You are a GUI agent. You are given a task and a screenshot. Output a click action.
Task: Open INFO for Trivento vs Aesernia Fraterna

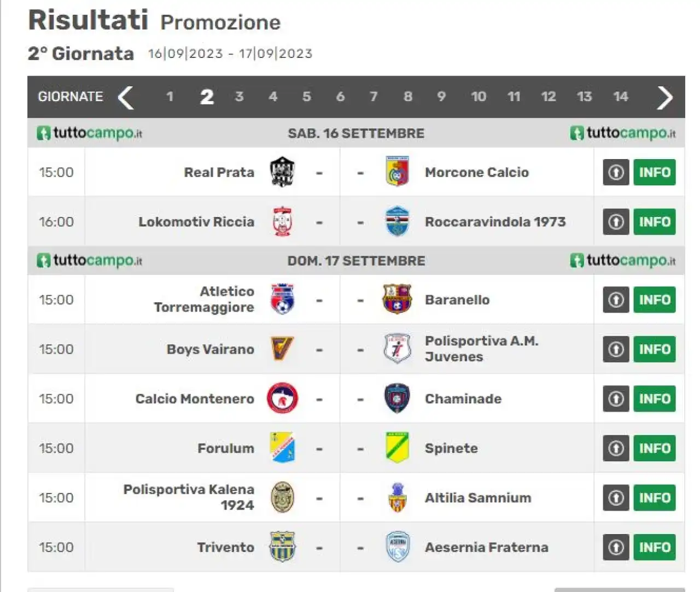pos(655,547)
